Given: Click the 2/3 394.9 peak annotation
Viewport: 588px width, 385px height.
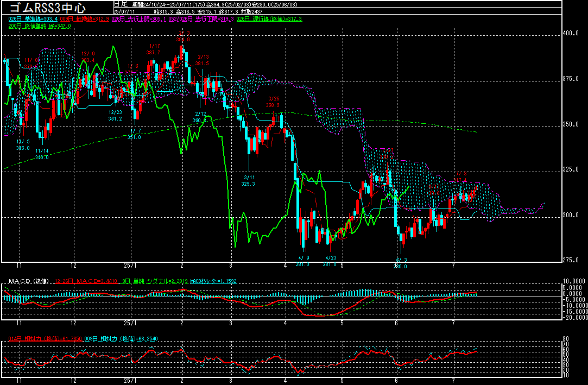Looking at the screenshot, I should coord(184,36).
